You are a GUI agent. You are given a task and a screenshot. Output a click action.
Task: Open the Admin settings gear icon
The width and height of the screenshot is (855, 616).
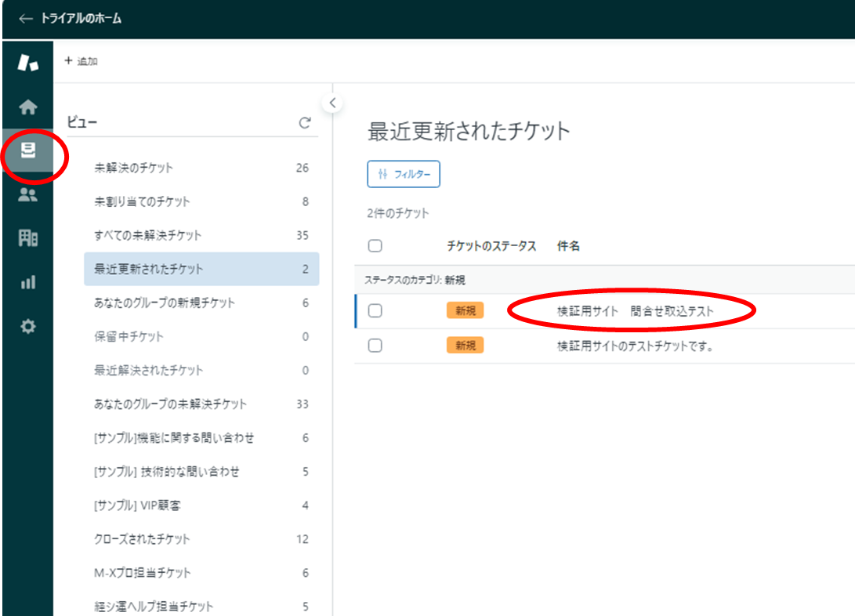point(27,327)
